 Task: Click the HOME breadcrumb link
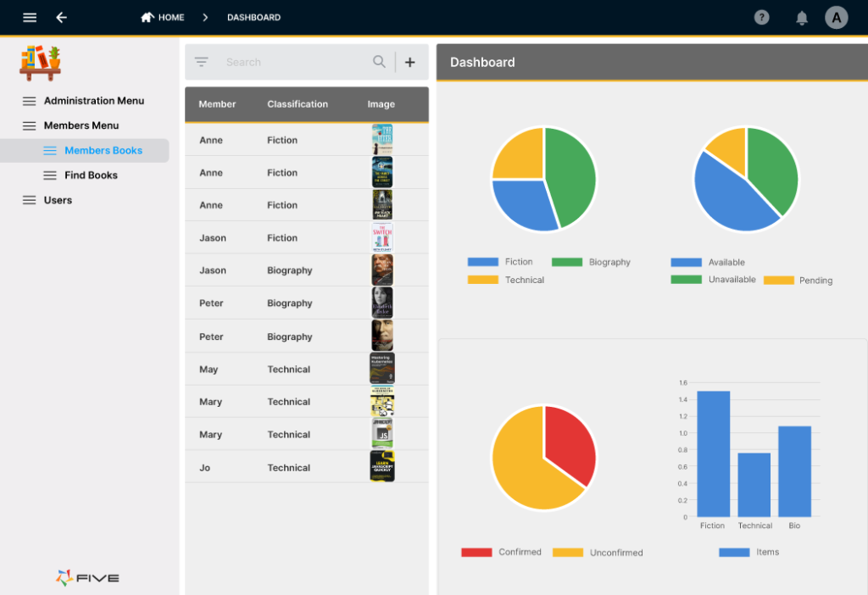(x=171, y=18)
